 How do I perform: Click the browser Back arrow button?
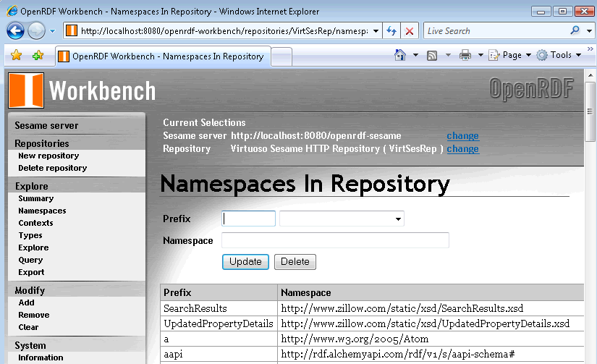coord(16,31)
